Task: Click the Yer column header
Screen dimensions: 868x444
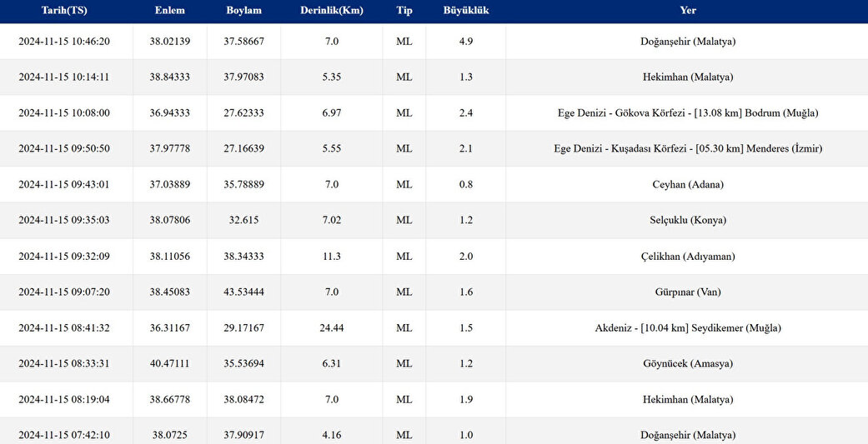Action: coord(688,11)
